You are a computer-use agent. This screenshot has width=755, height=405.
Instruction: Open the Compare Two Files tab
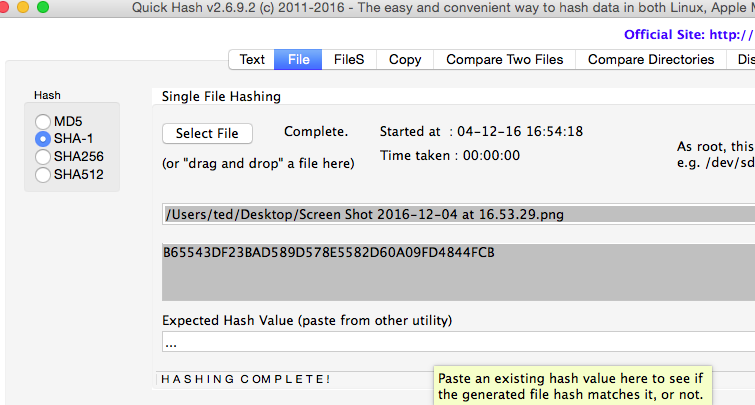[505, 59]
